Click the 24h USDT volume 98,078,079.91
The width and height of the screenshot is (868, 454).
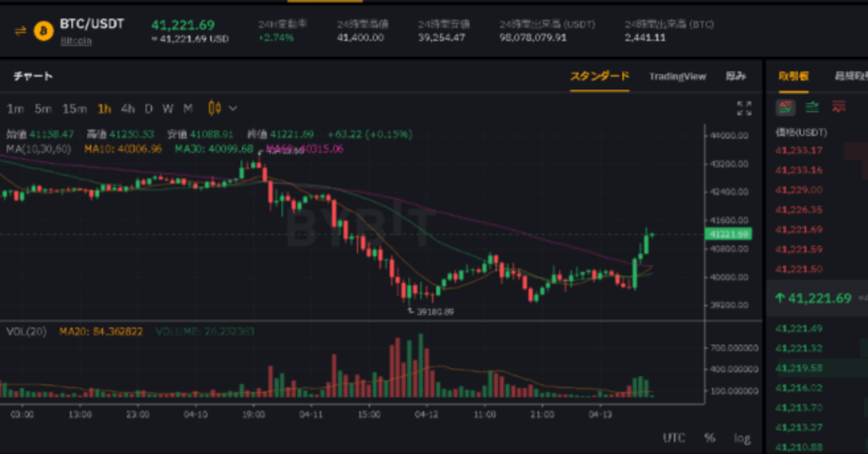coord(532,38)
